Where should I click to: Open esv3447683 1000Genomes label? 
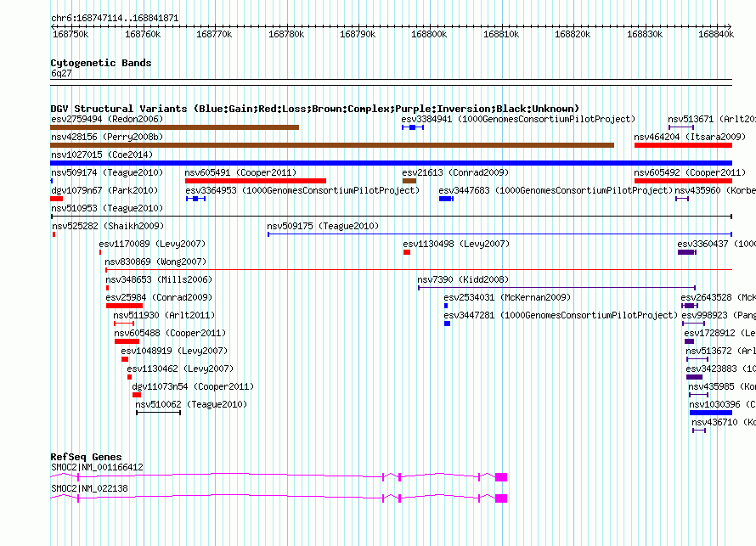tap(556, 190)
